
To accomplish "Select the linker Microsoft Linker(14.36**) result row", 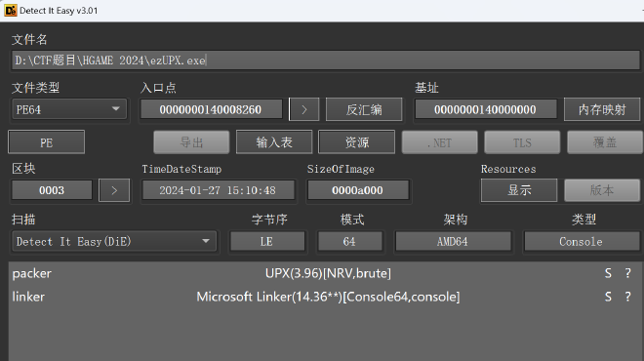I will [x=325, y=297].
